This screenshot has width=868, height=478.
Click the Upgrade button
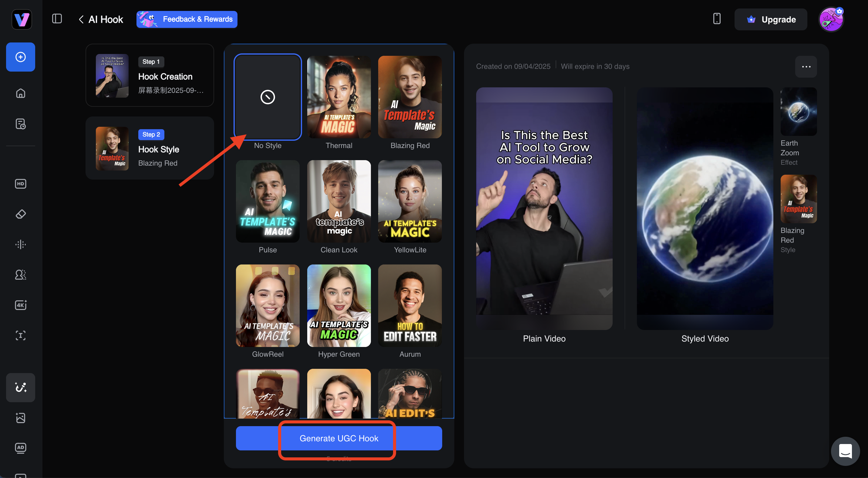click(771, 19)
